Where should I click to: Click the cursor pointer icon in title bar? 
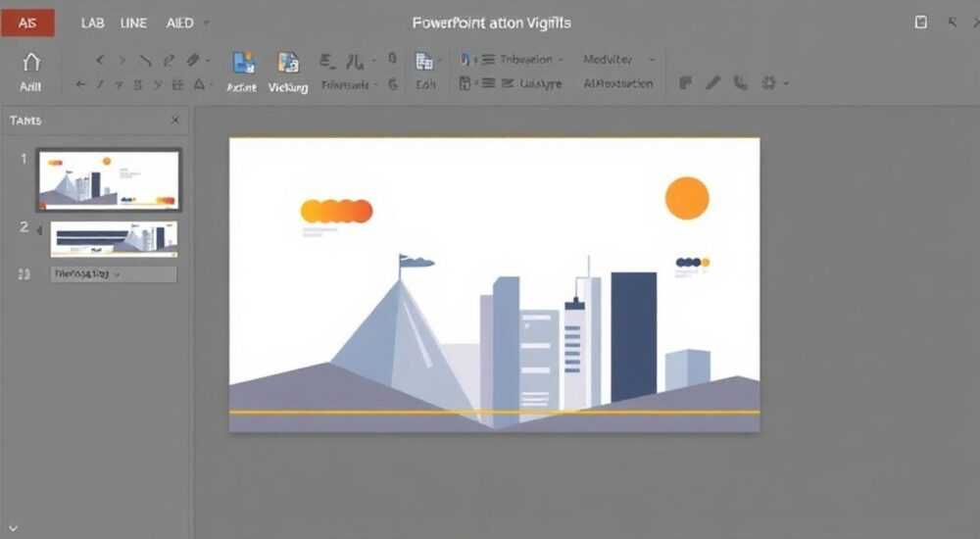[x=952, y=23]
